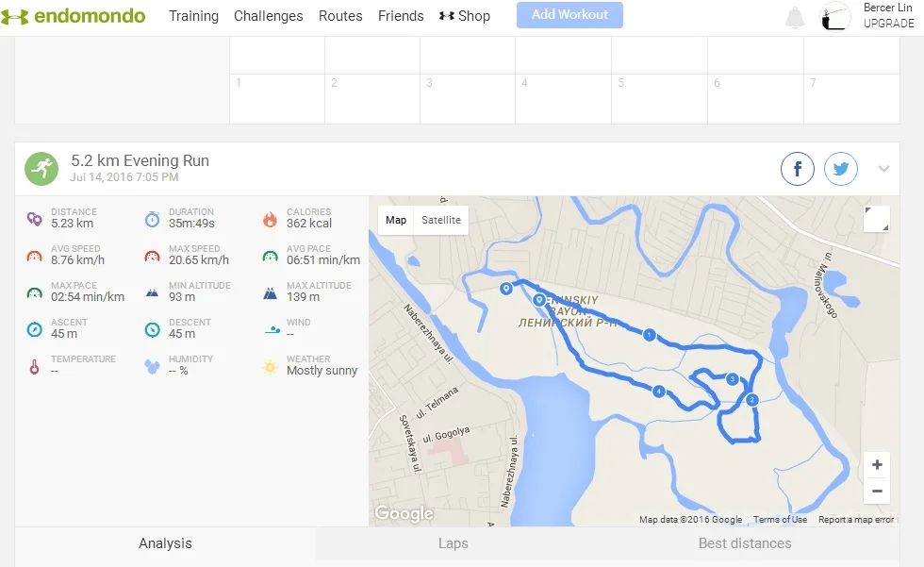924x567 pixels.
Task: Expand map to fullscreen
Action: (x=876, y=219)
